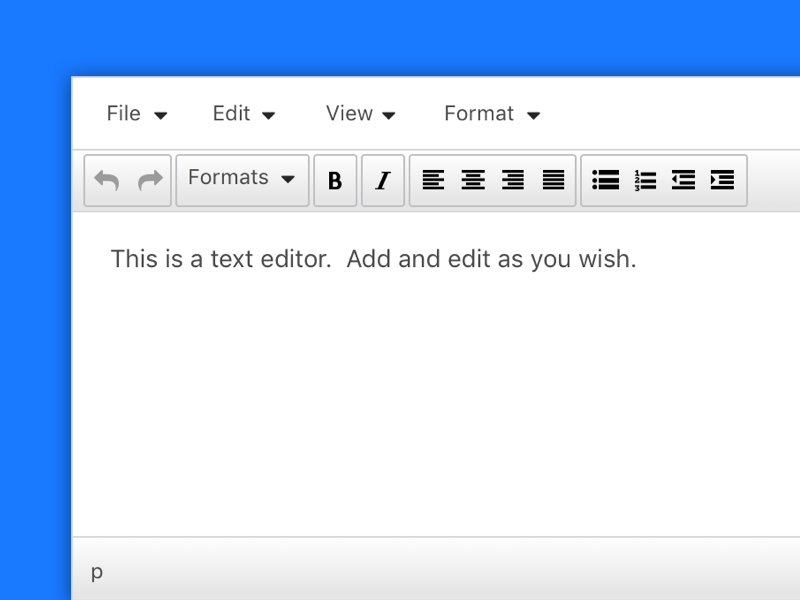
Task: Decrease the paragraph indent
Action: pyautogui.click(x=684, y=180)
